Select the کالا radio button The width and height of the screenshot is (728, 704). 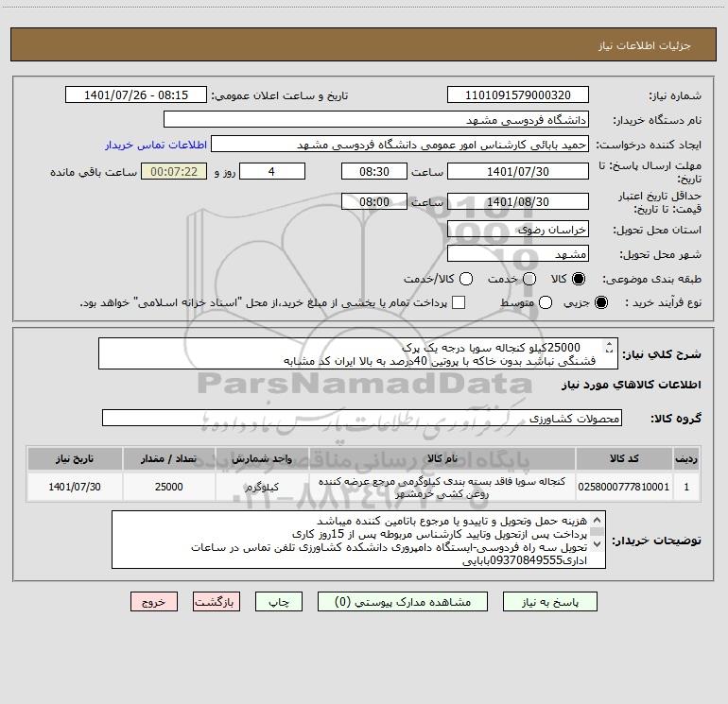579,279
